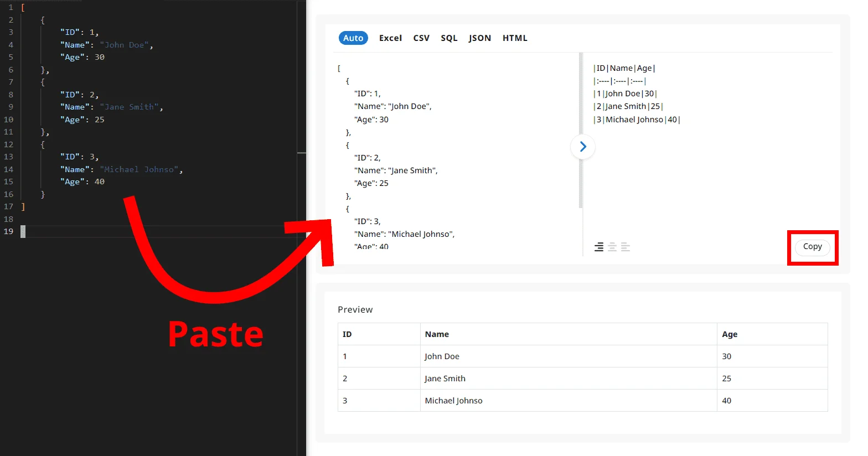Select the center-align icon below the Markdown output
The image size is (868, 456).
pos(612,247)
